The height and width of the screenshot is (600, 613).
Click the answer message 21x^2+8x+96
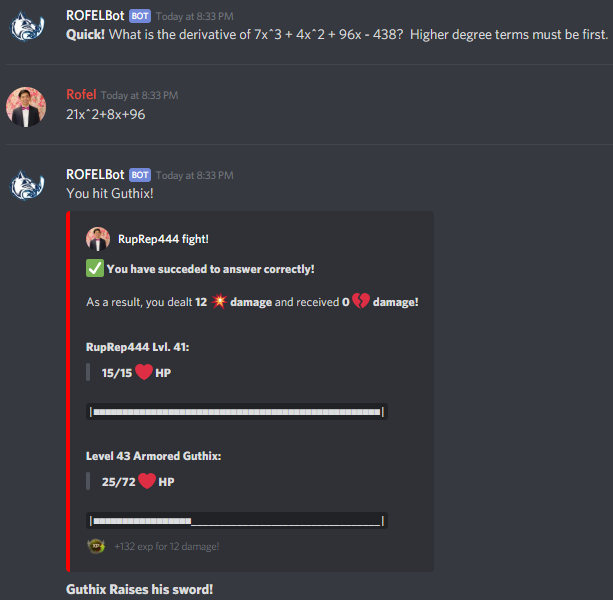106,115
